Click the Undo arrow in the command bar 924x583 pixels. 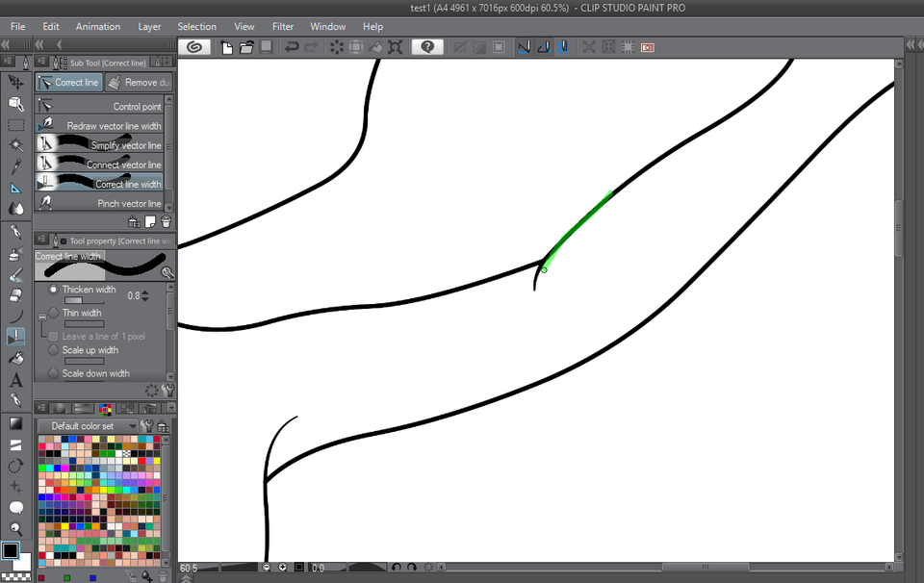tap(292, 46)
